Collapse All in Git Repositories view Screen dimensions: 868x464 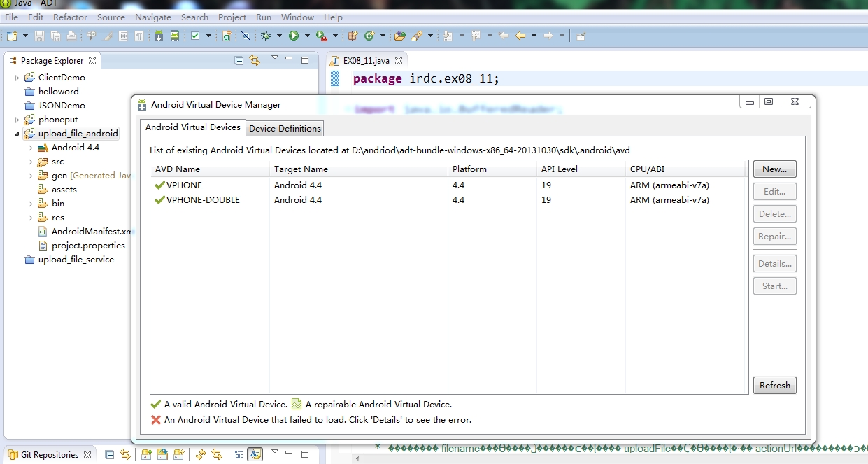[x=109, y=455]
